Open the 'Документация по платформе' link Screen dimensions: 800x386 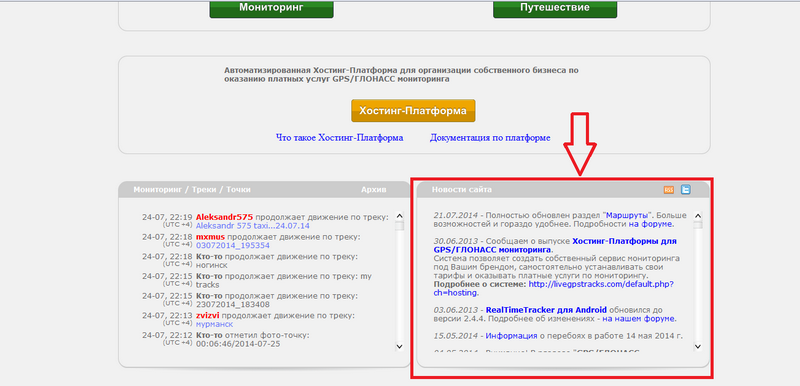(490, 138)
